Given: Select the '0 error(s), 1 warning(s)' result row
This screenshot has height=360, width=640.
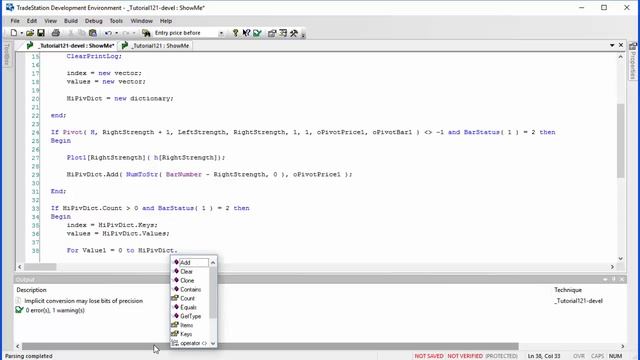Looking at the screenshot, I should (x=55, y=310).
